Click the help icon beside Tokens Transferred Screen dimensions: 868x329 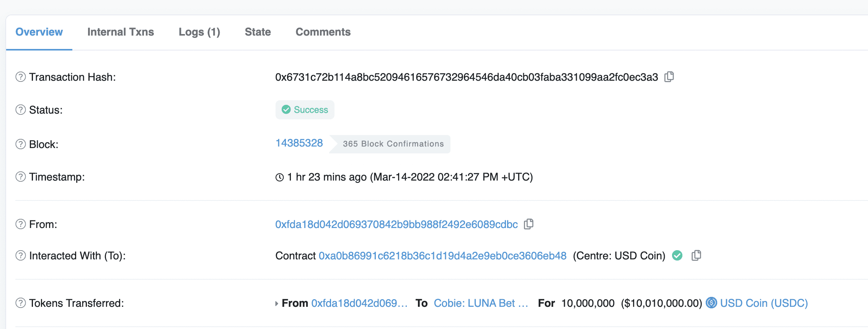[x=21, y=303]
